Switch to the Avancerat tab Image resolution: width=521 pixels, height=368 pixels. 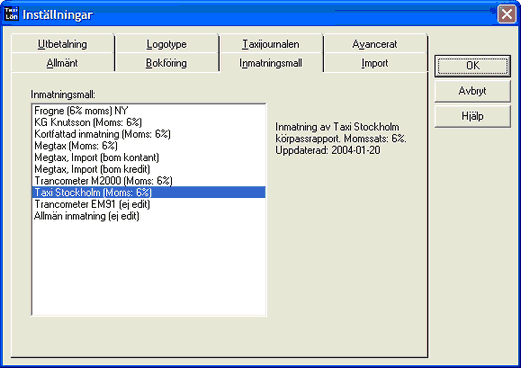tap(375, 44)
